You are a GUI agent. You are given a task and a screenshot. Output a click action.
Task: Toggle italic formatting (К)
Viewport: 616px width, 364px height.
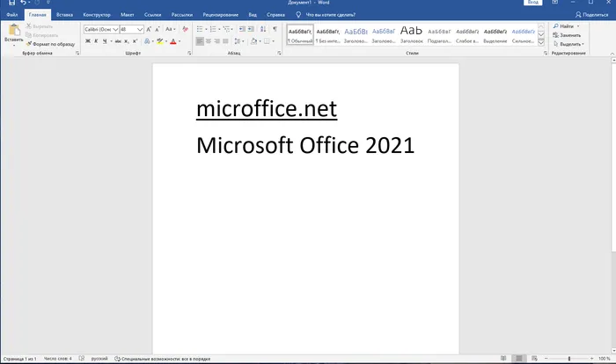96,41
